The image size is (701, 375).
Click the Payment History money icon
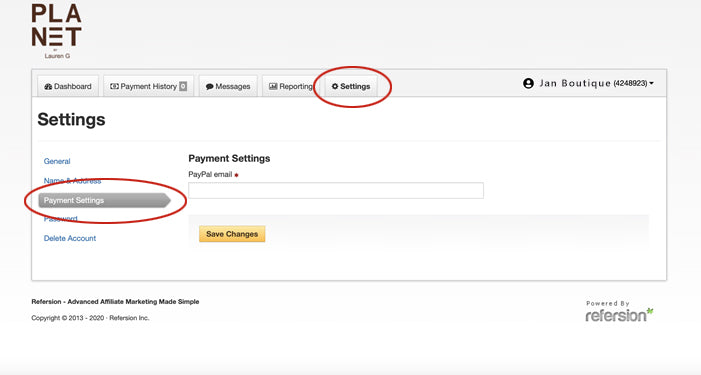114,86
